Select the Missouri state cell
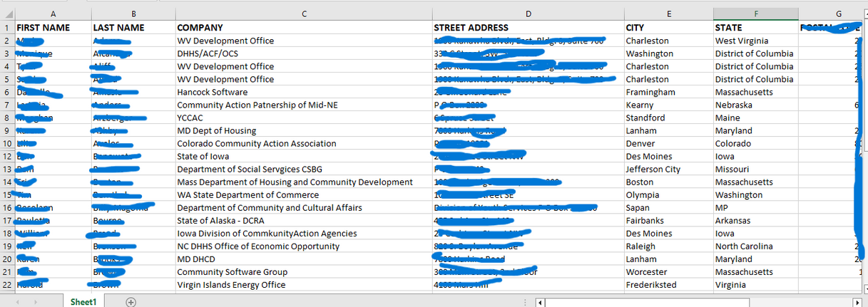Screen dimensions: 868x307 (x=755, y=169)
